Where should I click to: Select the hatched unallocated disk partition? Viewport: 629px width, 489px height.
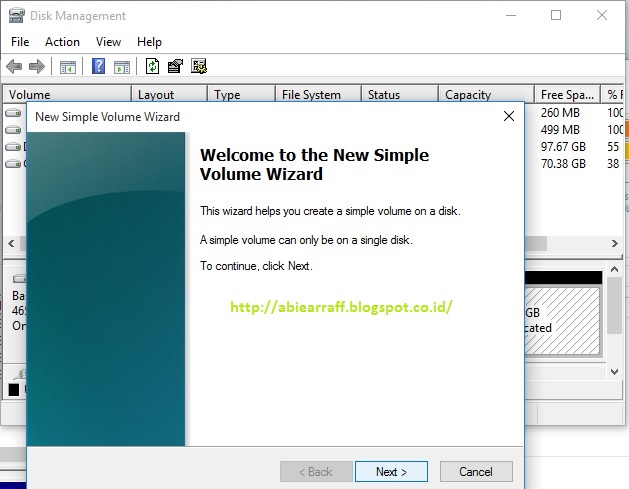(562, 320)
